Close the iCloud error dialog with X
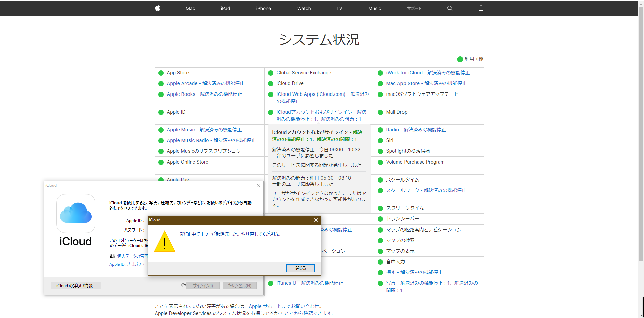644x318 pixels. pyautogui.click(x=316, y=220)
